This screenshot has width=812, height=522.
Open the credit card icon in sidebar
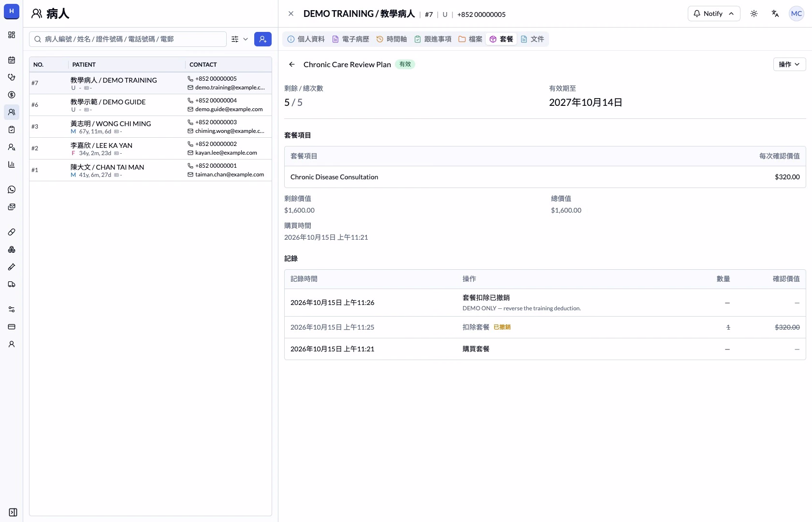(12, 327)
